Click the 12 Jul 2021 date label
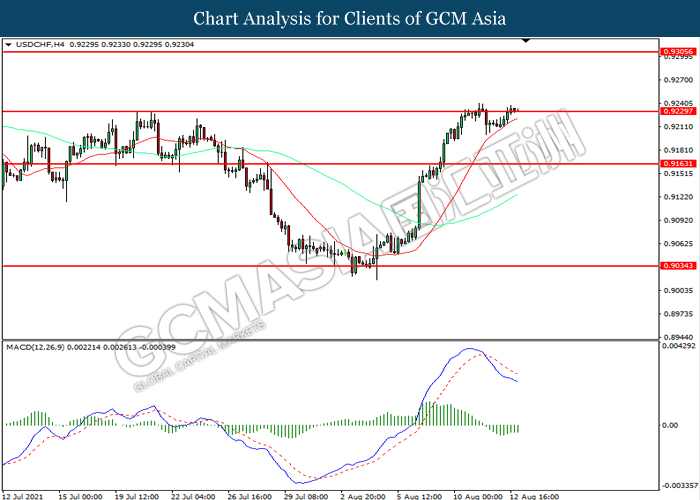 (x=23, y=495)
